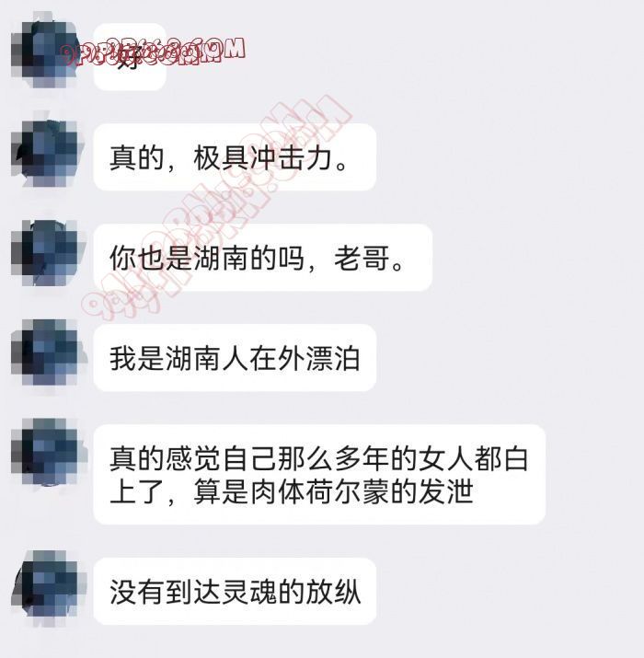Viewport: 644px width, 658px height.
Task: Select the '没有到达灵魂的放纵' message bubble
Action: point(235,591)
